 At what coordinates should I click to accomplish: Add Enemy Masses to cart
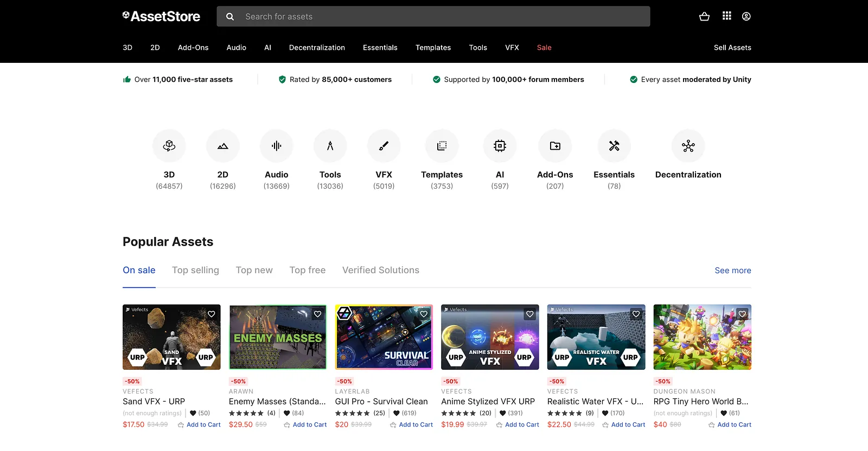pos(305,425)
